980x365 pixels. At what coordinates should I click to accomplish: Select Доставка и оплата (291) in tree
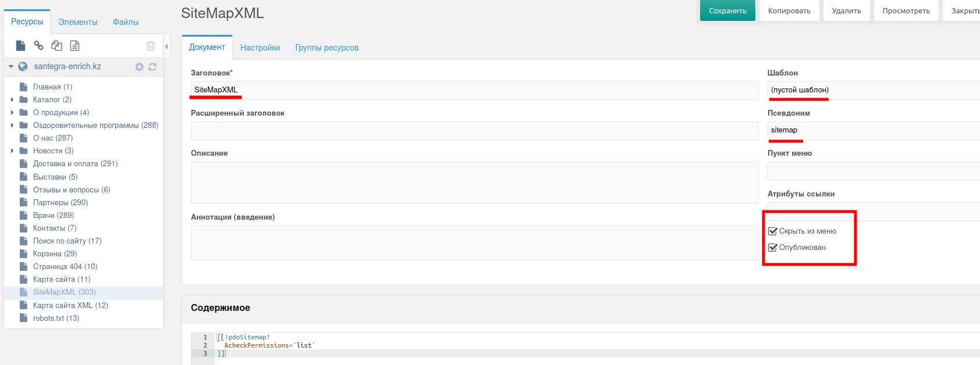click(76, 164)
